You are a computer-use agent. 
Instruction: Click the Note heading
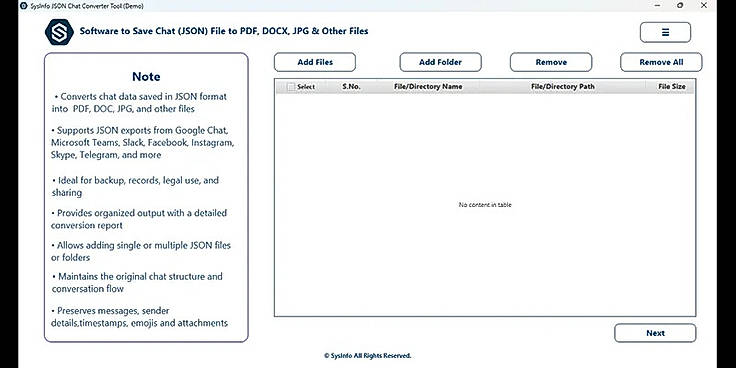[146, 77]
